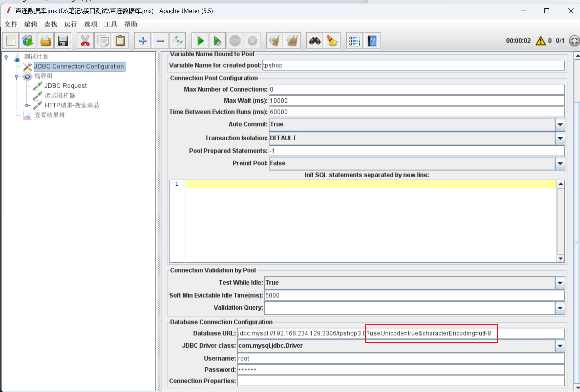The height and width of the screenshot is (392, 580).
Task: Select JDBC Request tree node
Action: pos(66,86)
